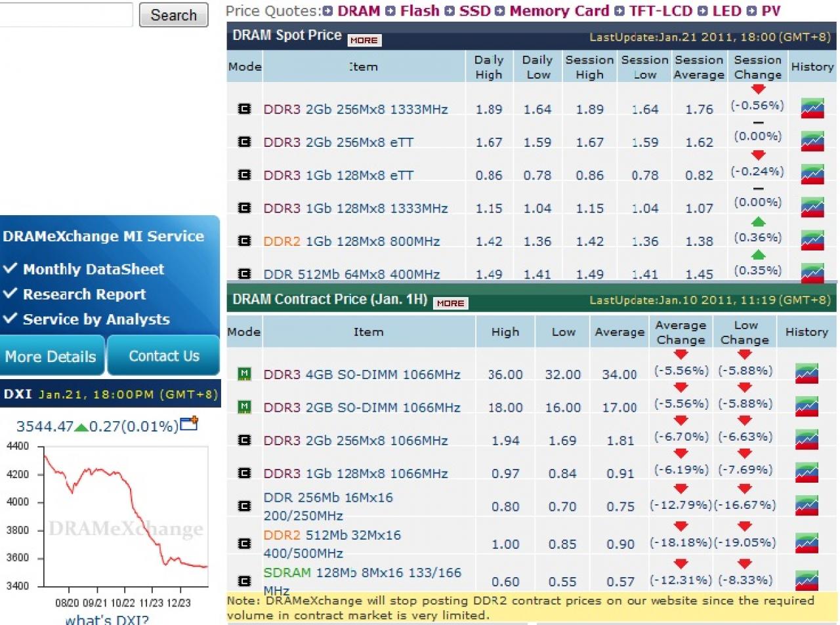Open the TFT-LCD price quotes
This screenshot has height=625, width=840.
click(660, 11)
